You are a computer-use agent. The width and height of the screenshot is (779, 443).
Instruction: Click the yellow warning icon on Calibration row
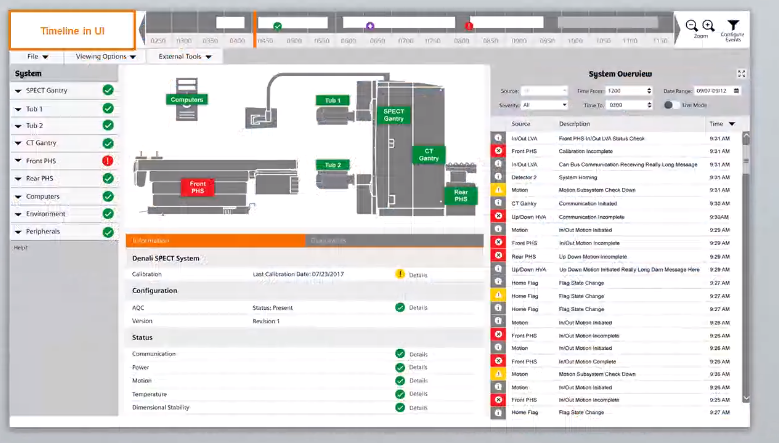click(400, 274)
